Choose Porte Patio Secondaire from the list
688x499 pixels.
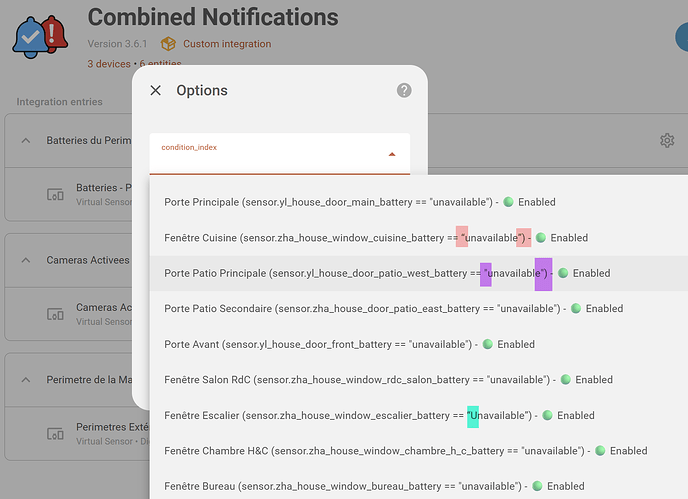click(393, 309)
